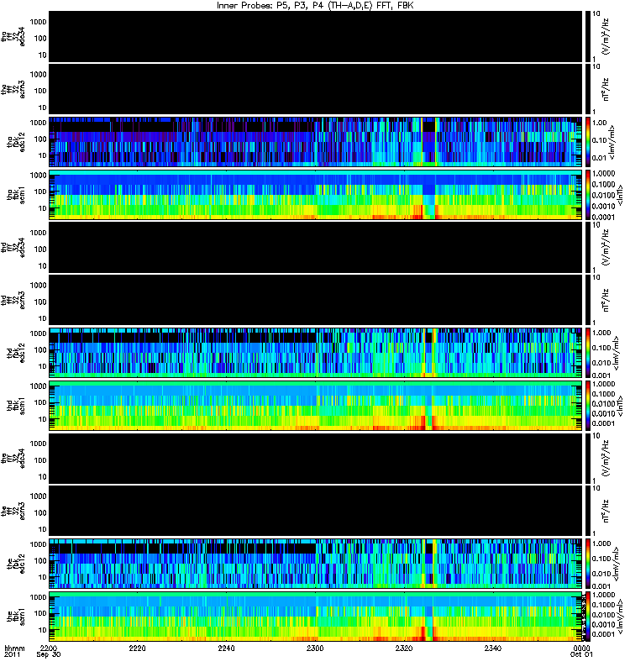The image size is (630, 672).
Task: Select the 2320 time tick label
Action: [x=404, y=648]
